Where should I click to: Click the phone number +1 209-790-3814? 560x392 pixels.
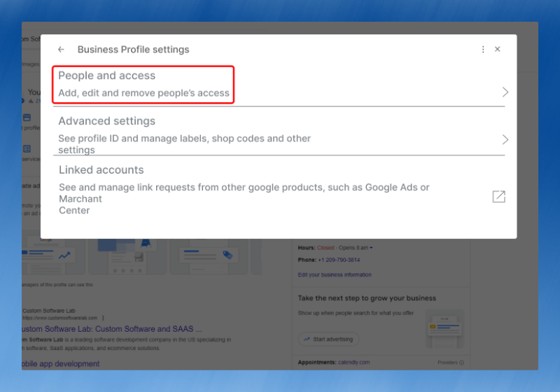tap(339, 260)
